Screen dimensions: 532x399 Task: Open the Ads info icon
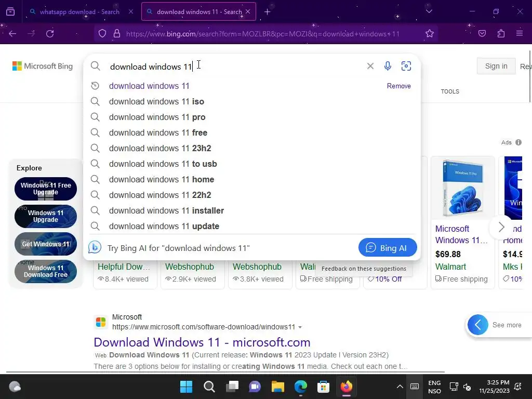point(518,142)
